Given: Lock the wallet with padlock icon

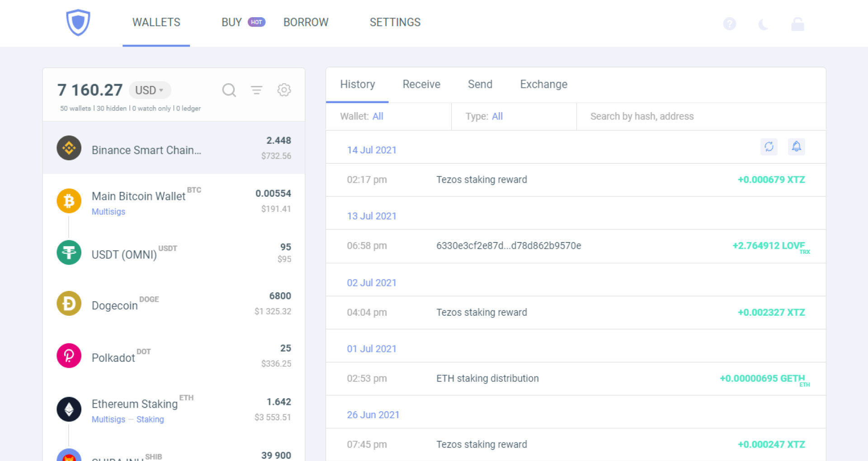Looking at the screenshot, I should pos(797,24).
